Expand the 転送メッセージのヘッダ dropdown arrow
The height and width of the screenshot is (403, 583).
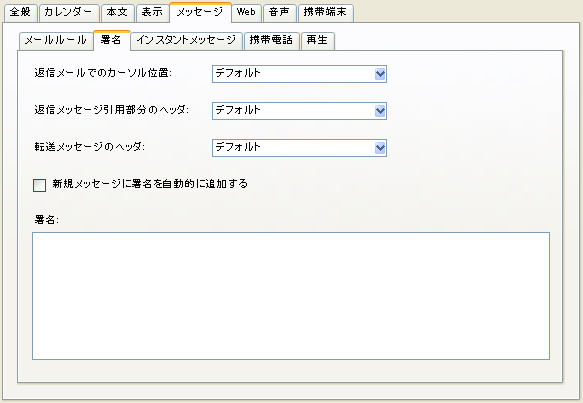pos(380,148)
